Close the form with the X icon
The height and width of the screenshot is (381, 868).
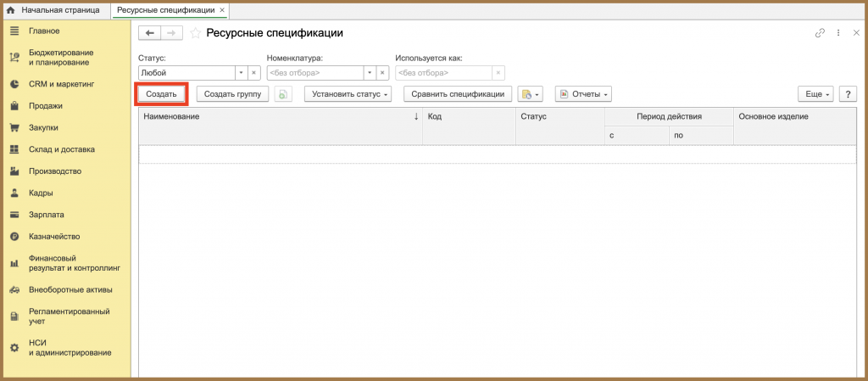pyautogui.click(x=856, y=33)
